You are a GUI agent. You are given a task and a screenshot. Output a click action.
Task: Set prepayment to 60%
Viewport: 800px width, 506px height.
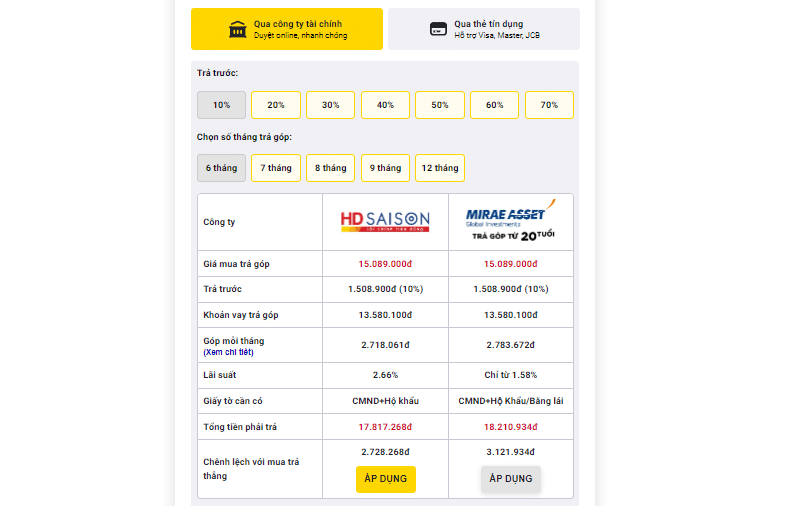[x=494, y=105]
